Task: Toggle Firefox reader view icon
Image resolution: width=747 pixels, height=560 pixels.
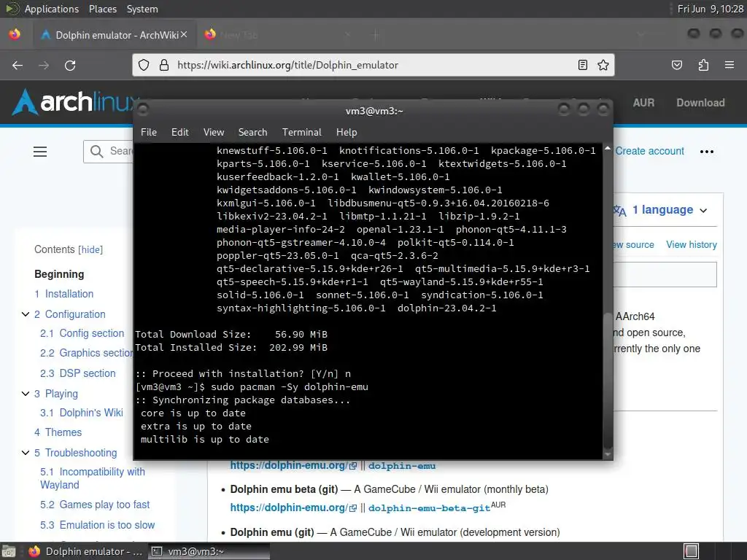Action: point(583,65)
